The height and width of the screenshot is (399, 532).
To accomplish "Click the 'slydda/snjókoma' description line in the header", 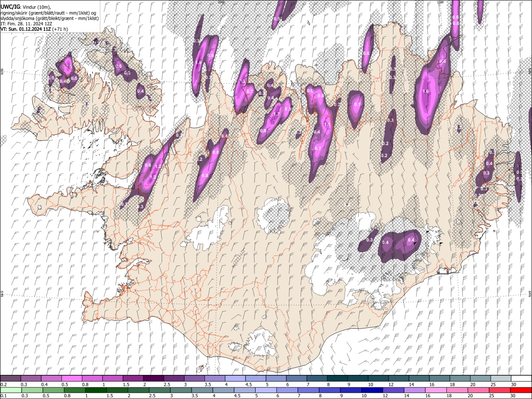I will tap(50, 18).
